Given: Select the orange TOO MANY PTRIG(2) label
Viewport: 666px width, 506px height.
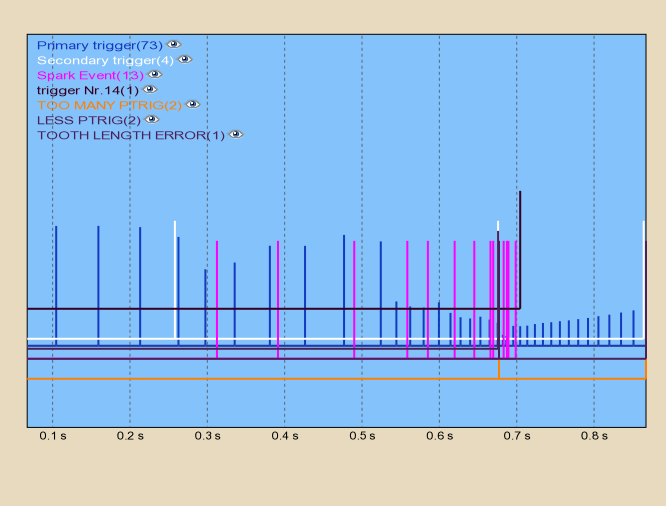Looking at the screenshot, I should (x=109, y=104).
